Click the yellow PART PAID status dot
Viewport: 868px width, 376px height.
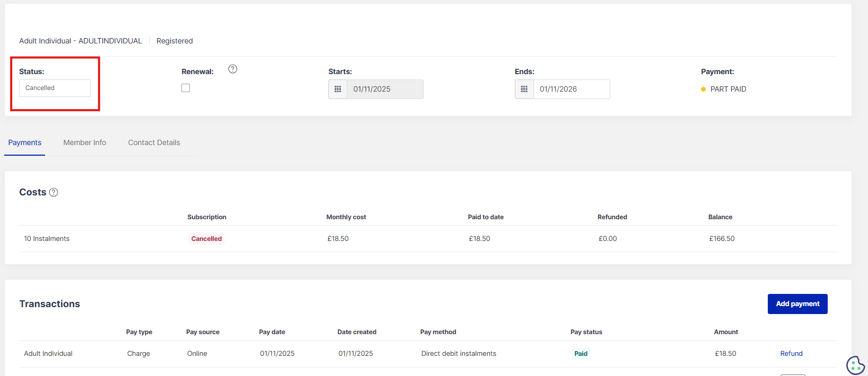(703, 89)
